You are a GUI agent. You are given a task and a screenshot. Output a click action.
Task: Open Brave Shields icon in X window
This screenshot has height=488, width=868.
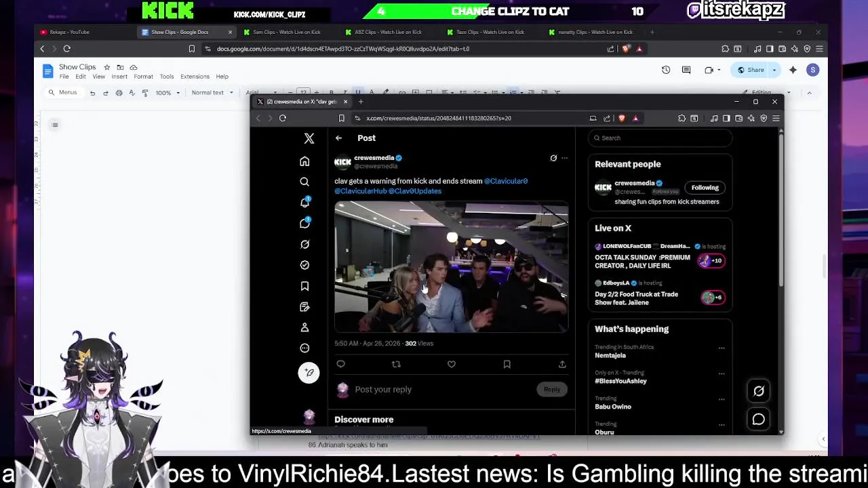[x=622, y=118]
